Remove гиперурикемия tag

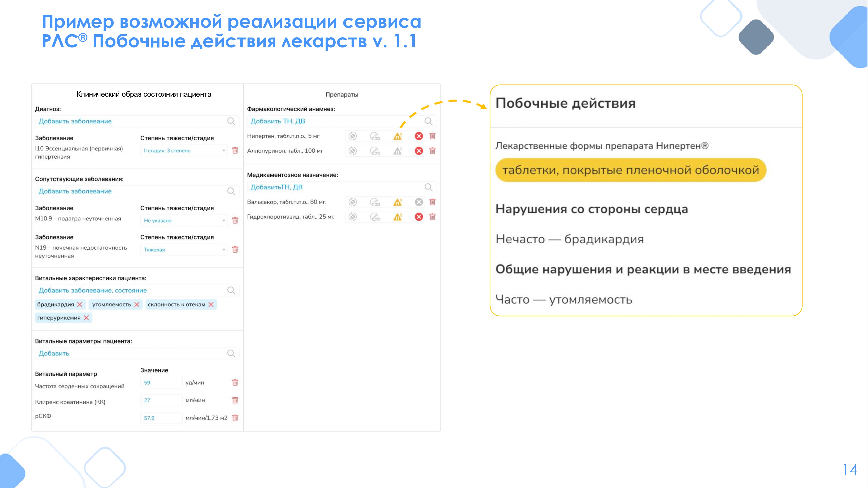pos(86,318)
